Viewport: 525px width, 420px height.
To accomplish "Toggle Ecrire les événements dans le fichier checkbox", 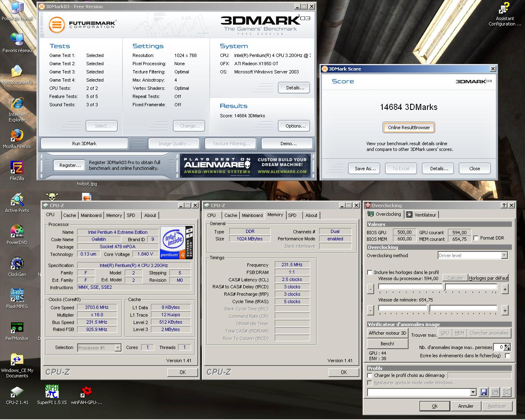I will (507, 356).
